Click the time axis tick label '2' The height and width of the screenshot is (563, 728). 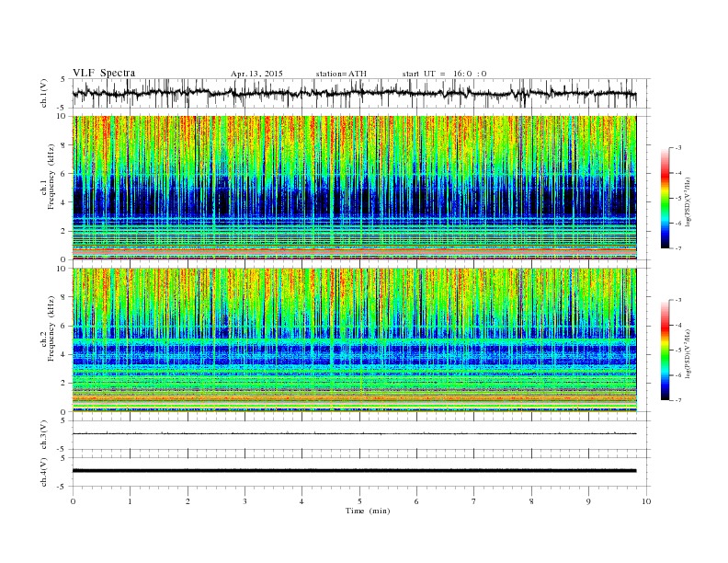coord(188,501)
